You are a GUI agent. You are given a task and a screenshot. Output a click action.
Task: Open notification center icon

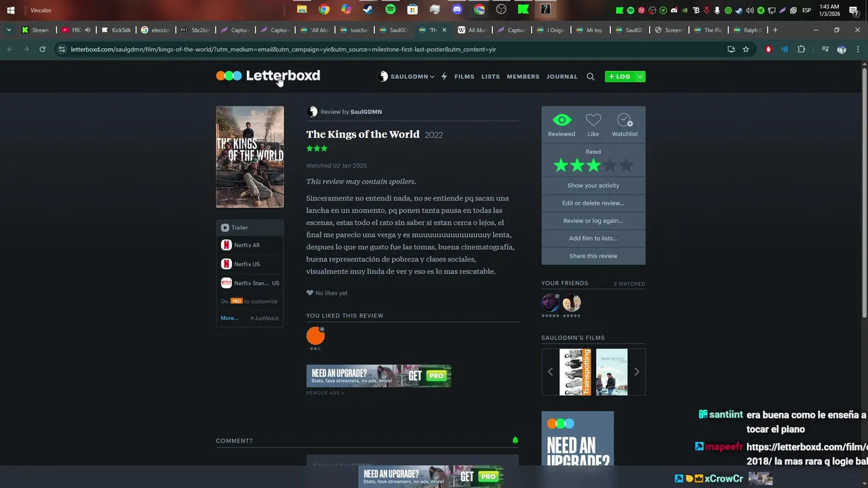point(854,10)
